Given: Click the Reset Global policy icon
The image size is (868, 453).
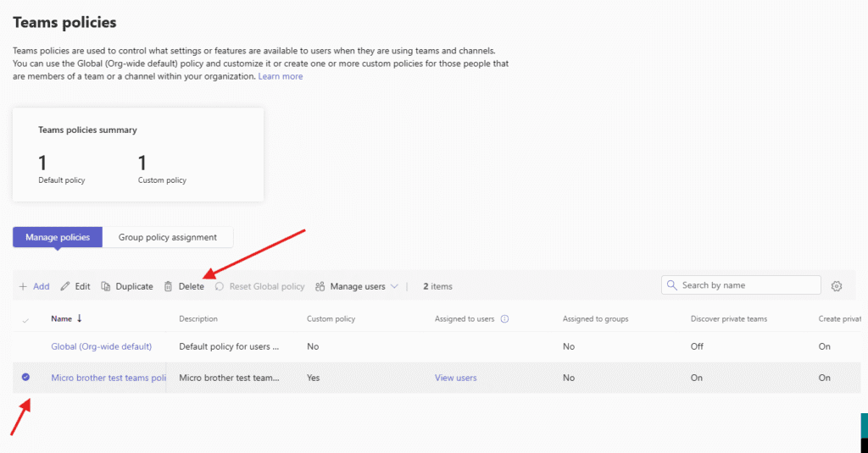Looking at the screenshot, I should click(x=219, y=287).
